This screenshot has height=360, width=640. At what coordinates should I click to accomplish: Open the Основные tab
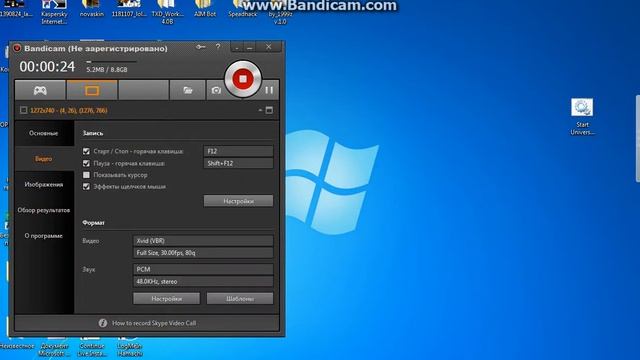click(x=44, y=133)
